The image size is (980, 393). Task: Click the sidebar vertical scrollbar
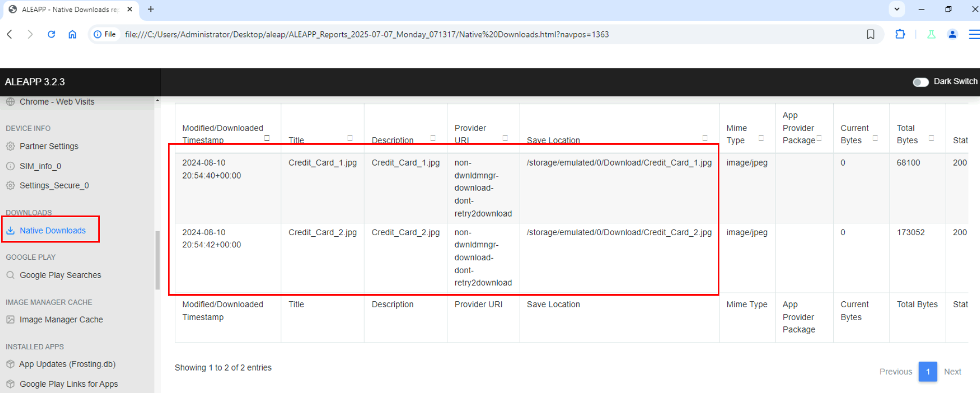pyautogui.click(x=158, y=260)
